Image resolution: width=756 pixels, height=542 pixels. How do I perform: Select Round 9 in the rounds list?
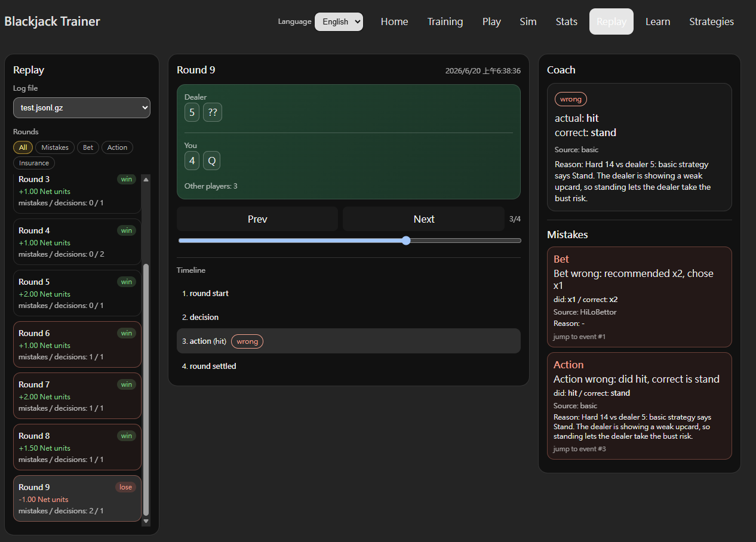click(x=77, y=498)
